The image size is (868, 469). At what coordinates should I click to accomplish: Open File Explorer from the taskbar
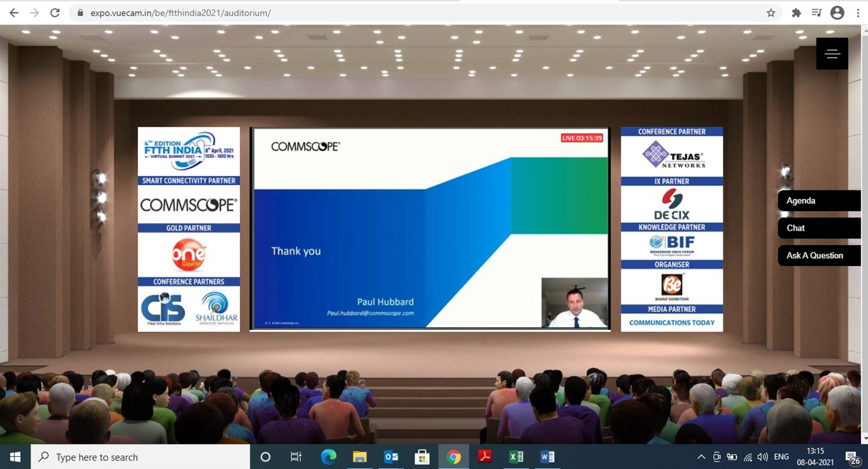coord(360,457)
